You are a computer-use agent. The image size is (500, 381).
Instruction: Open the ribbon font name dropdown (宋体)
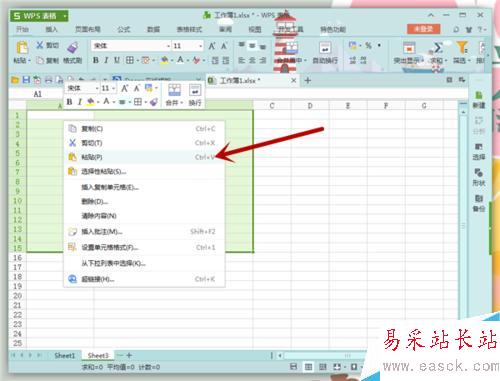[x=168, y=46]
